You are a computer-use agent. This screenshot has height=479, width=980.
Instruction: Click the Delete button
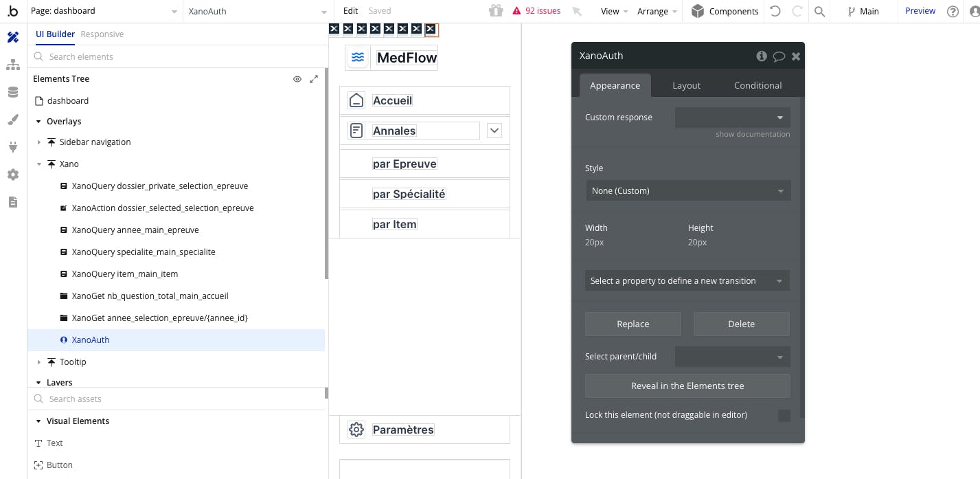(741, 324)
